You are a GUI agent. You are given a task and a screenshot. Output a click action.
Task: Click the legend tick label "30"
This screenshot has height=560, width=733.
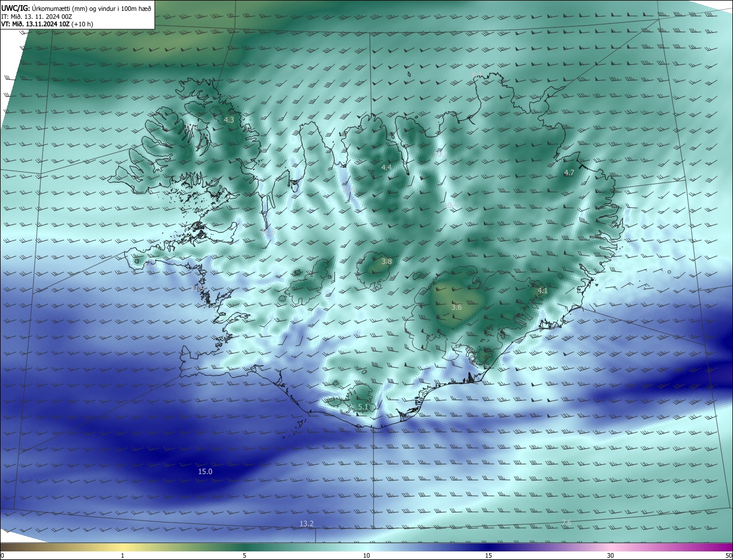point(610,555)
